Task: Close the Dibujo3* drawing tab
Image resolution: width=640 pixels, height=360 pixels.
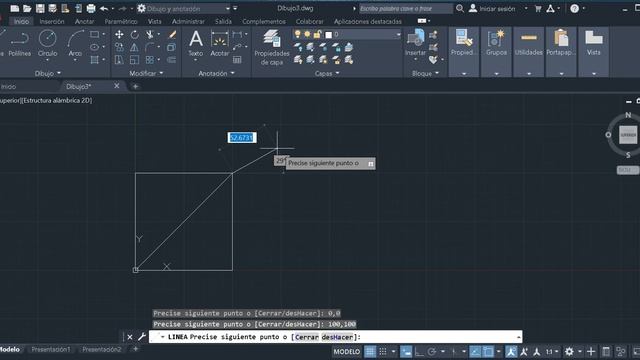Action: [x=116, y=86]
